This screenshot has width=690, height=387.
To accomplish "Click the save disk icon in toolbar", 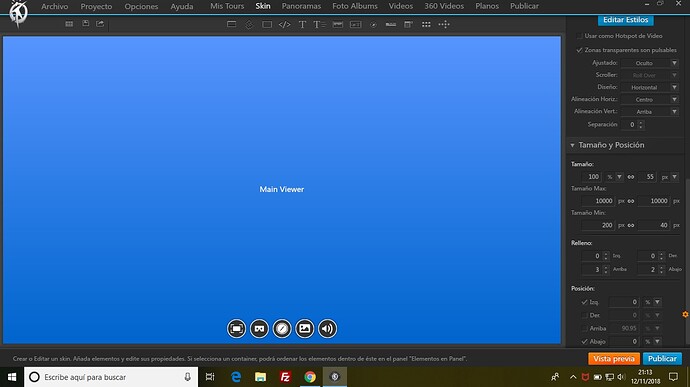I will 86,24.
